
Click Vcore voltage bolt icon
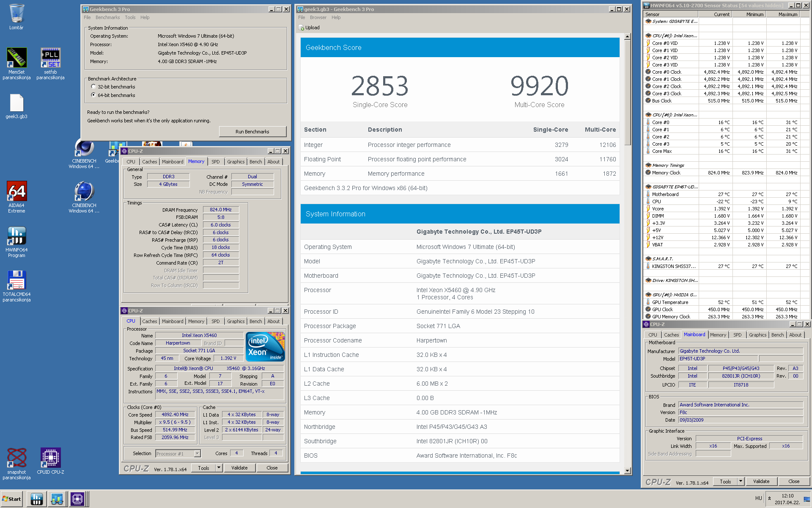(648, 209)
